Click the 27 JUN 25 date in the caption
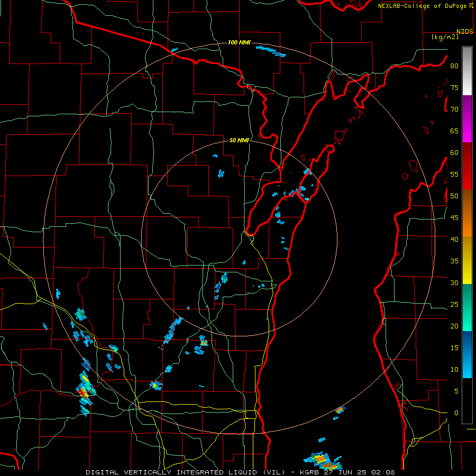This screenshot has height=476, width=476. pos(345,472)
